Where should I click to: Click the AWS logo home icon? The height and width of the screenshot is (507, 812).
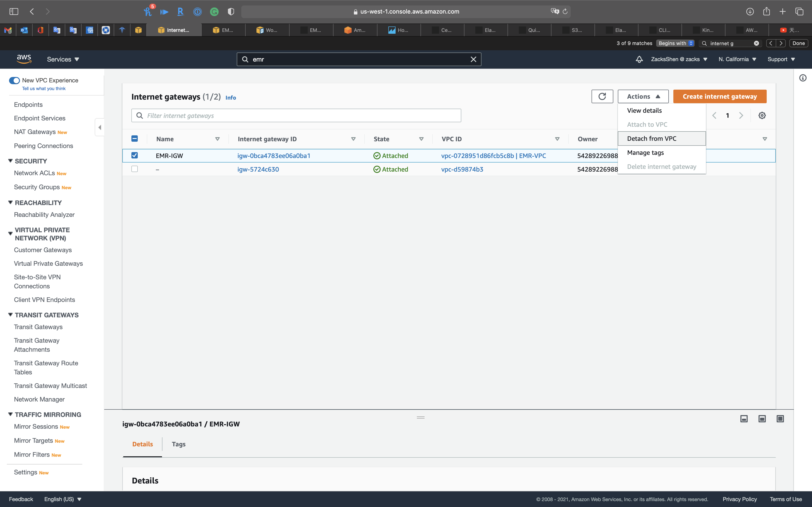coord(24,59)
